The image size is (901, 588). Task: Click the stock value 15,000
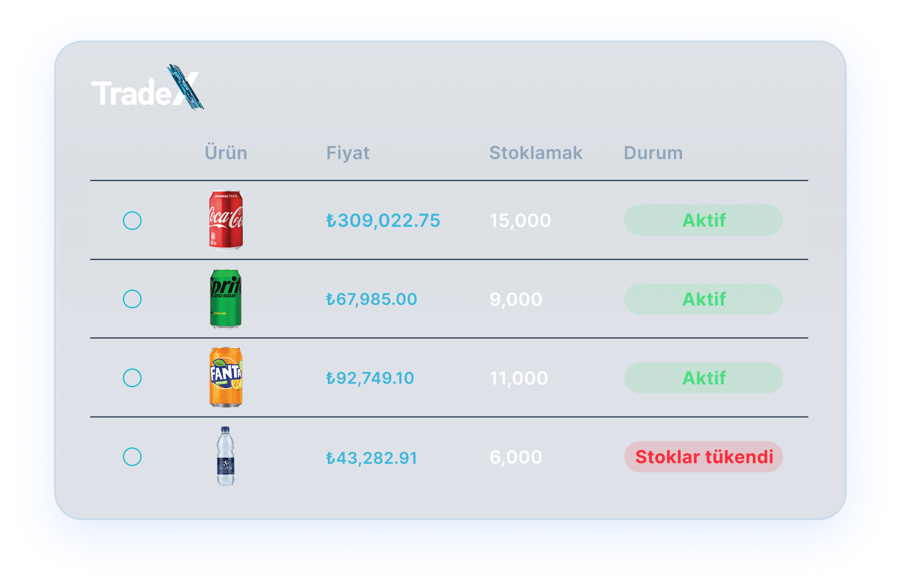pos(520,221)
